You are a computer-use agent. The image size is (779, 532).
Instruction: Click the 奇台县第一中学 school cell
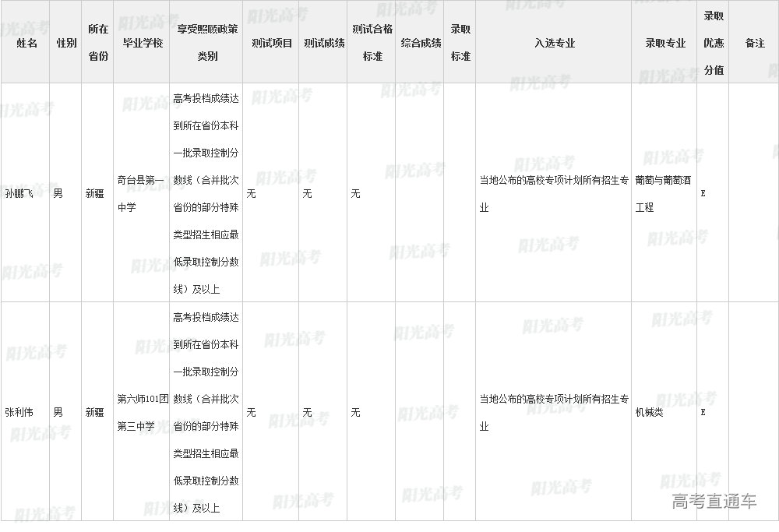point(141,193)
